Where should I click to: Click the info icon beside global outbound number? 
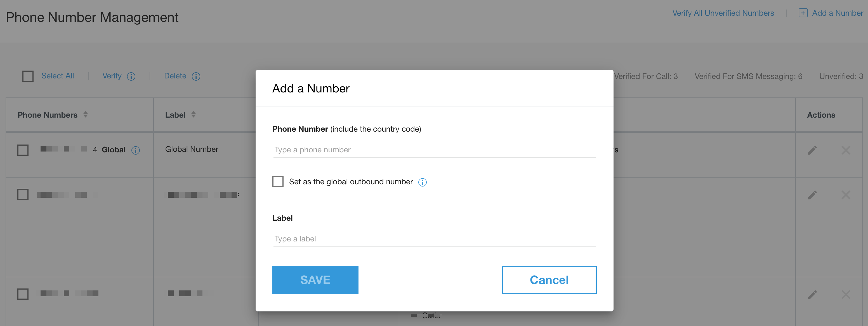[x=422, y=182]
